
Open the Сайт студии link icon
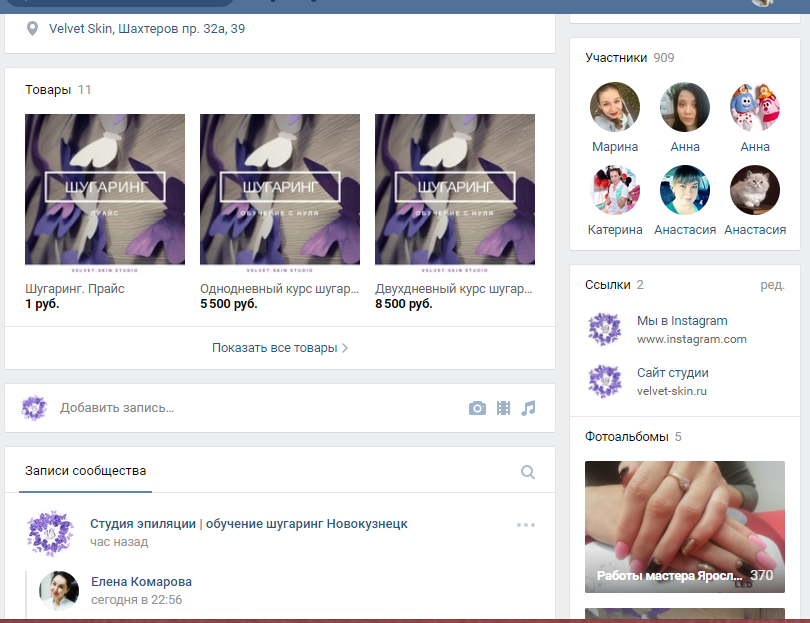pyautogui.click(x=604, y=381)
